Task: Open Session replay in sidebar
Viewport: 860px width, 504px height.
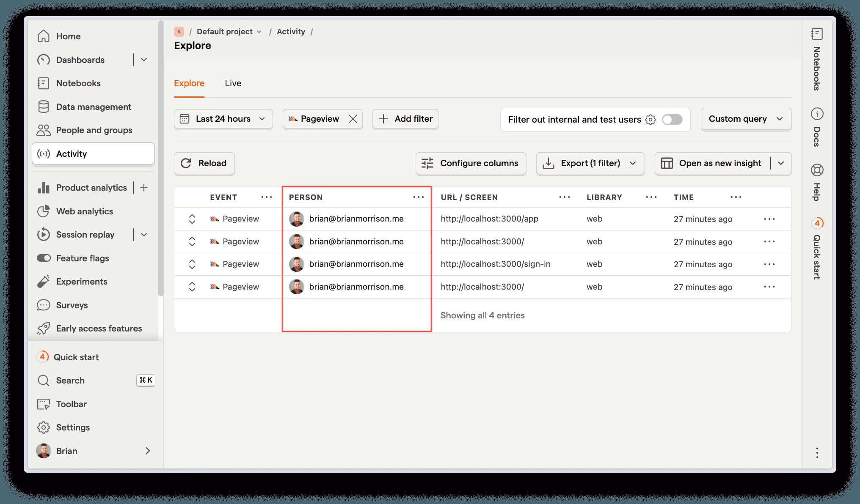Action: (85, 235)
